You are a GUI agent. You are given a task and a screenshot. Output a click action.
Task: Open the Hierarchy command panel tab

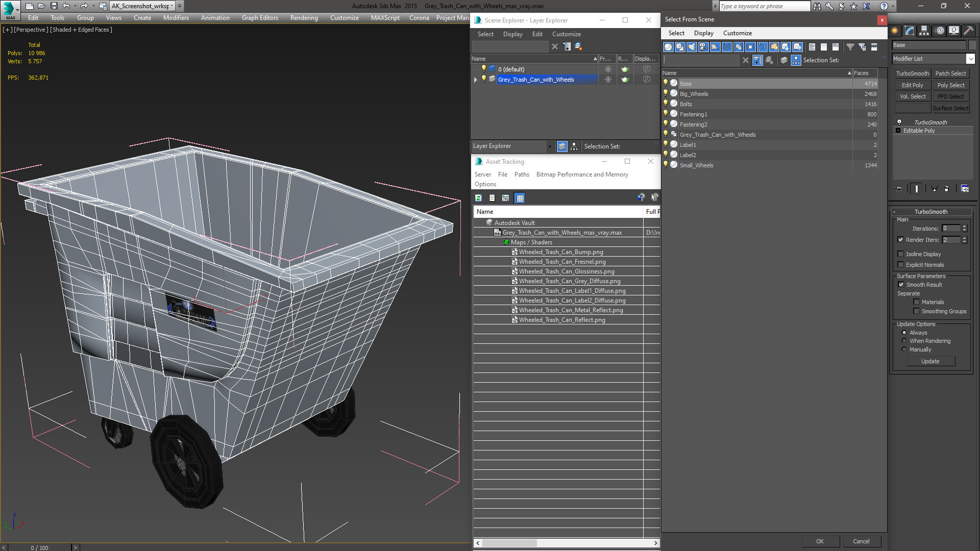point(924,31)
